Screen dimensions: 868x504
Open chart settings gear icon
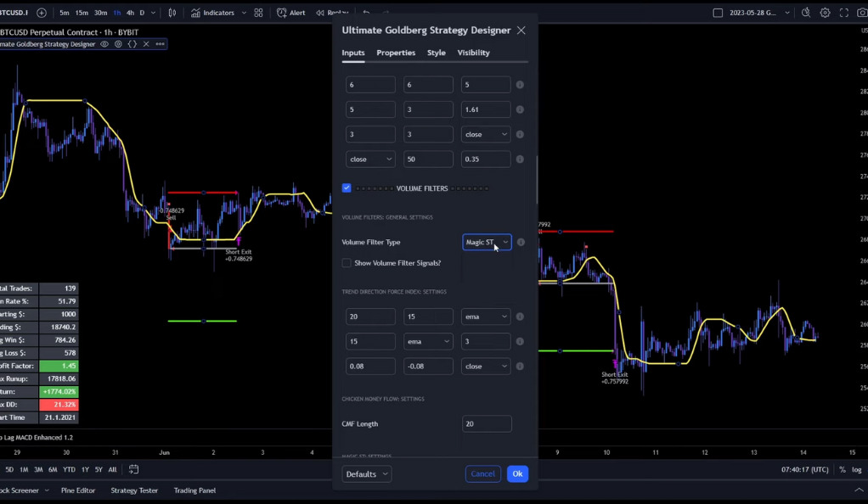point(825,12)
